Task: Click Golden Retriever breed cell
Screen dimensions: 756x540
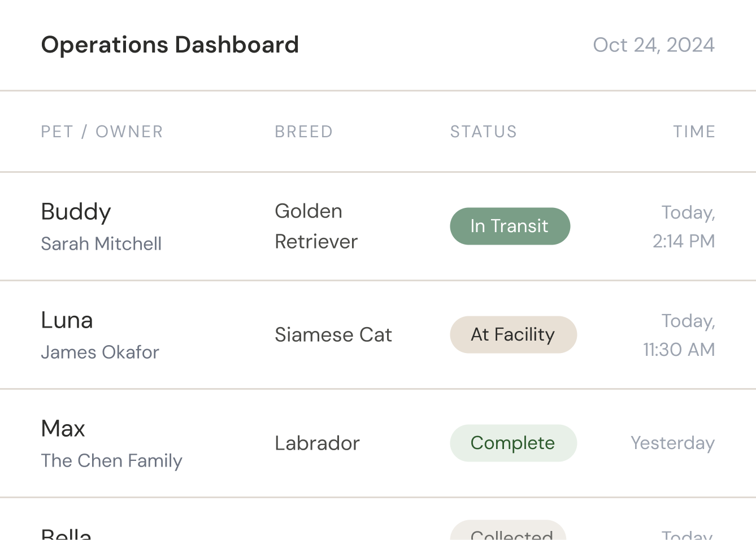Action: 316,226
